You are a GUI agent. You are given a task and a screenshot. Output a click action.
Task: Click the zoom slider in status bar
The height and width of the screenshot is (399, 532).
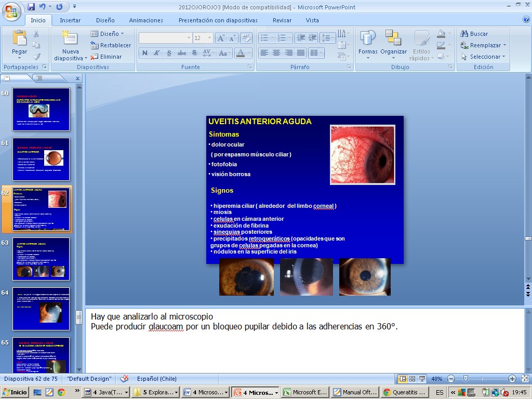coord(466,379)
